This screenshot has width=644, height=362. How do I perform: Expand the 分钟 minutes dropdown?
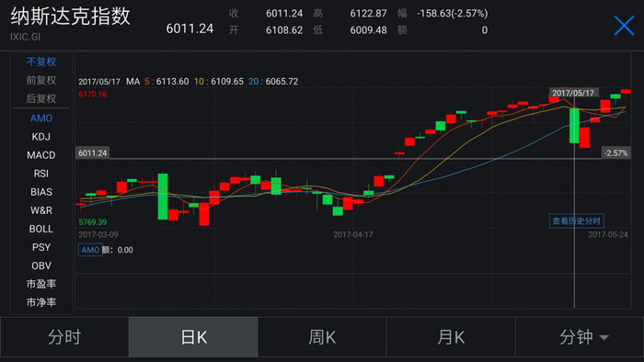tap(580, 337)
